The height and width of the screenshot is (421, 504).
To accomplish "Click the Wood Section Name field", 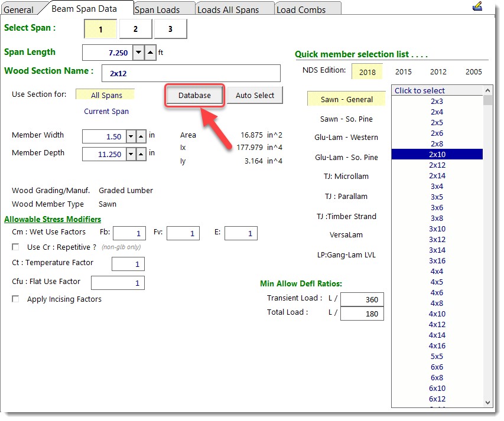I will tap(191, 74).
